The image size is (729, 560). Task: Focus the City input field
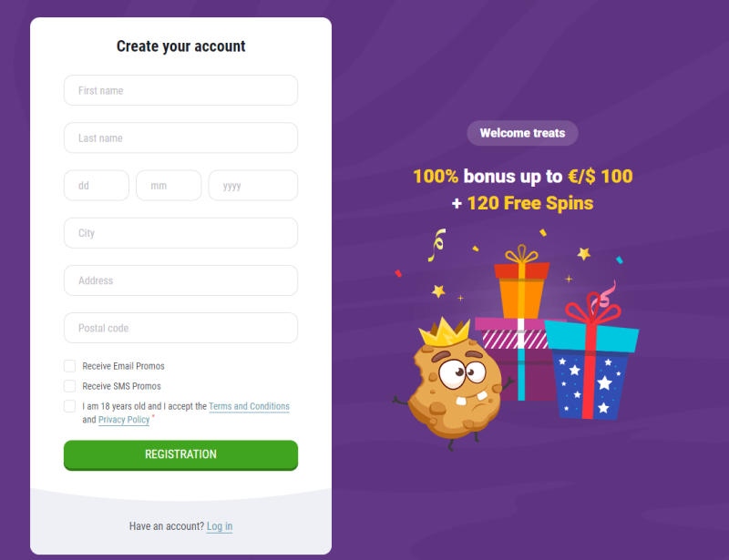pos(180,233)
